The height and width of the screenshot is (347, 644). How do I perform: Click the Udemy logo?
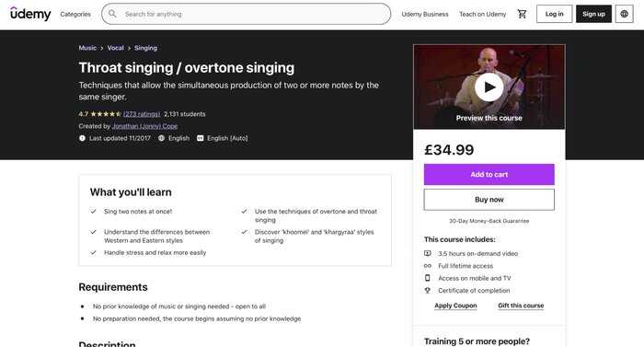pyautogui.click(x=30, y=14)
